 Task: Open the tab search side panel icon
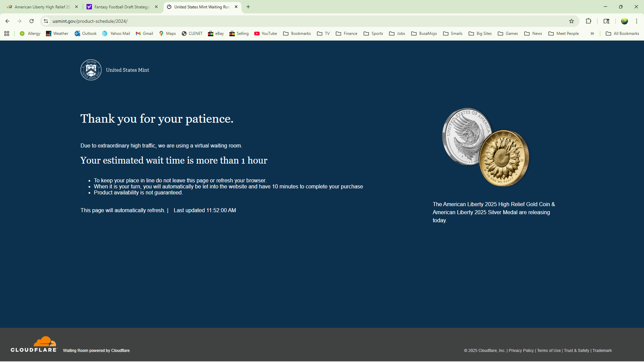(606, 21)
